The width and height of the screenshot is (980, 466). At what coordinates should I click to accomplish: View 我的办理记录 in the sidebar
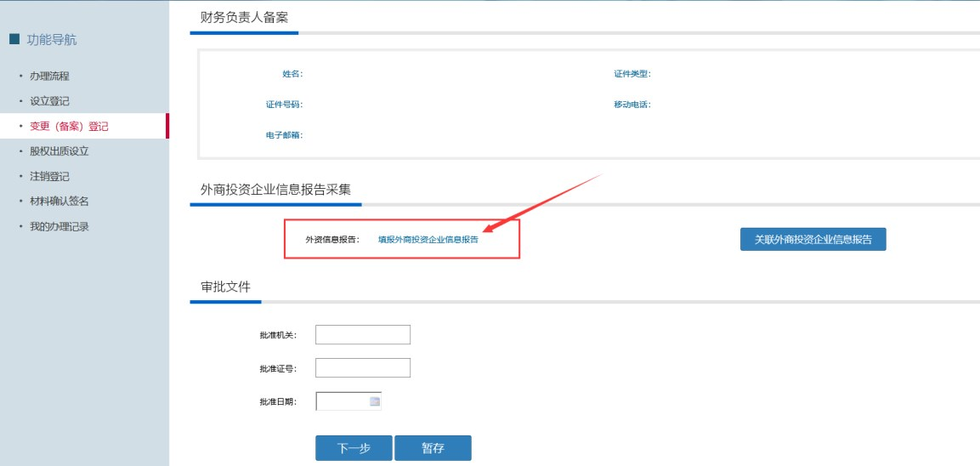coord(59,227)
